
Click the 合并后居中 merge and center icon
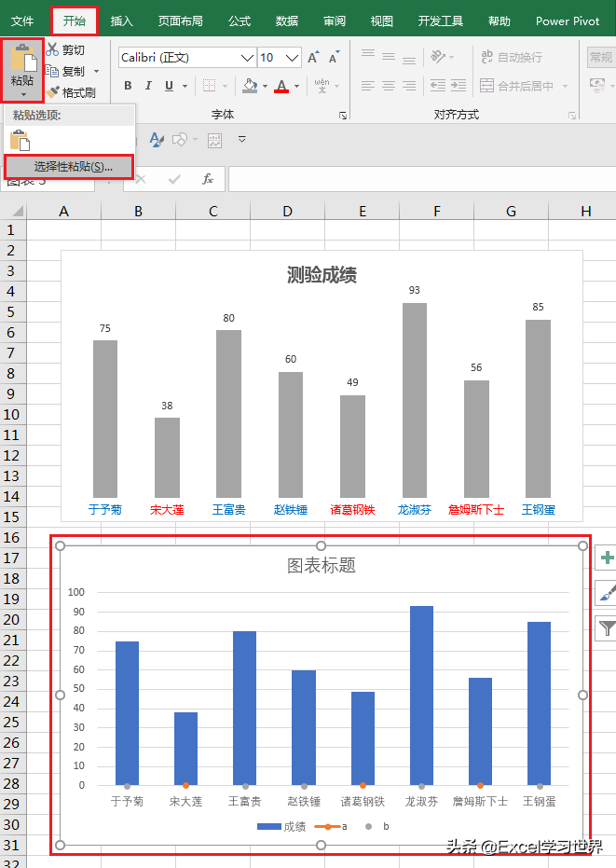tap(487, 85)
